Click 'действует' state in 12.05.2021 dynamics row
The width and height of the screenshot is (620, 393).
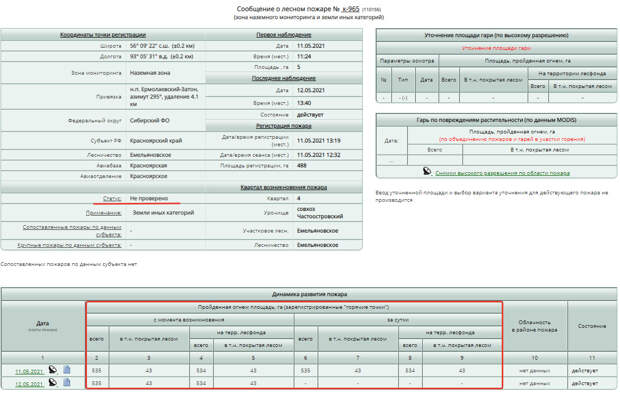point(585,383)
